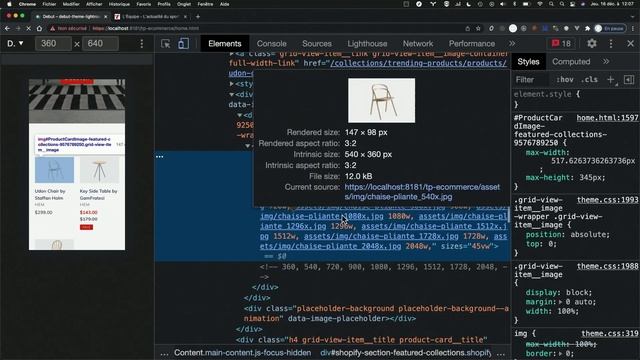
Task: Open the macOS Apple menu
Action: click(9, 4)
